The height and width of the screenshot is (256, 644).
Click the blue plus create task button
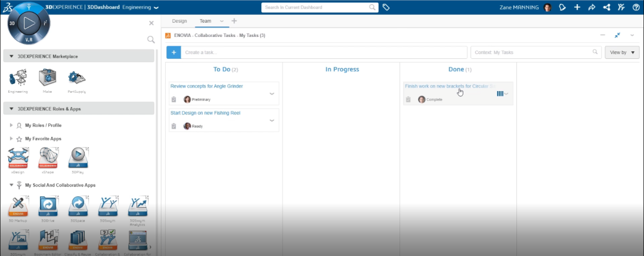[x=174, y=52]
